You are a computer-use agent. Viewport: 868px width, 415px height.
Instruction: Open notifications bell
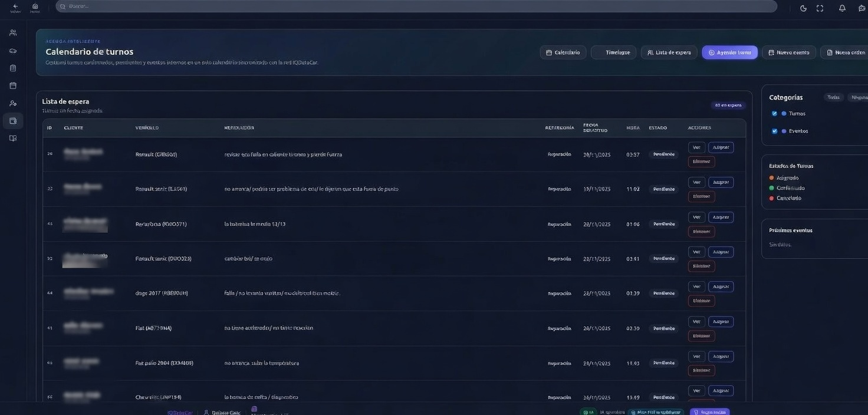point(842,8)
